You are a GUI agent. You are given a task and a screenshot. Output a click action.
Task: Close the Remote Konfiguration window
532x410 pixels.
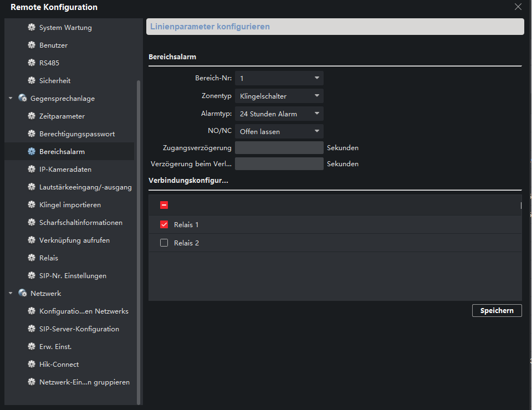tap(518, 7)
